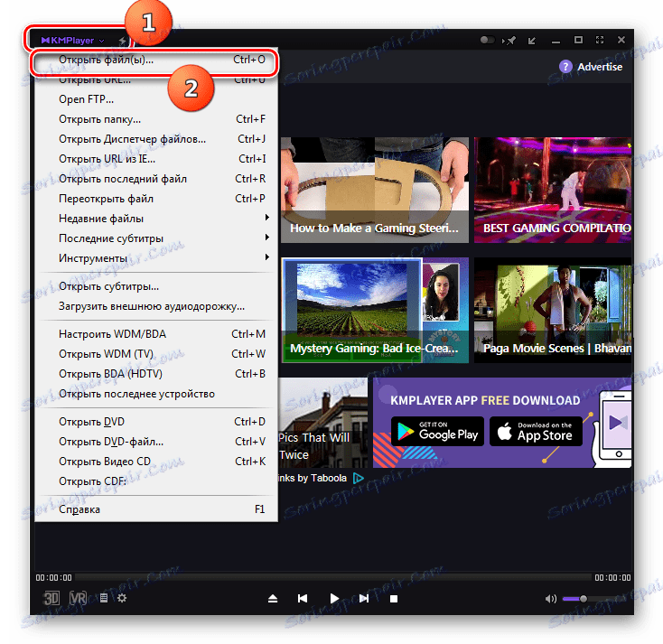Click the total duration time display
Image resolution: width=663 pixels, height=644 pixels.
coord(612,577)
